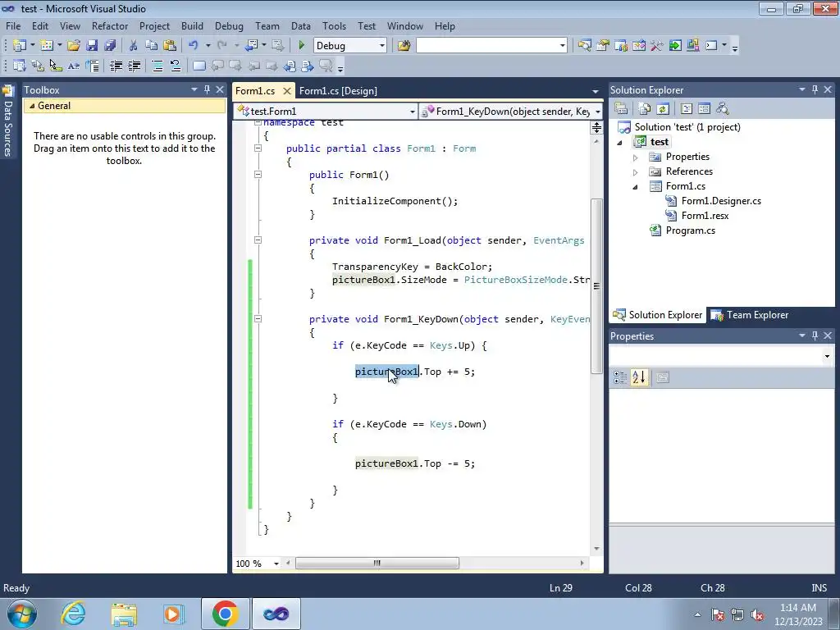Collapse the Form1_KeyDown method outline
Viewport: 840px width, 630px height.
tap(258, 319)
